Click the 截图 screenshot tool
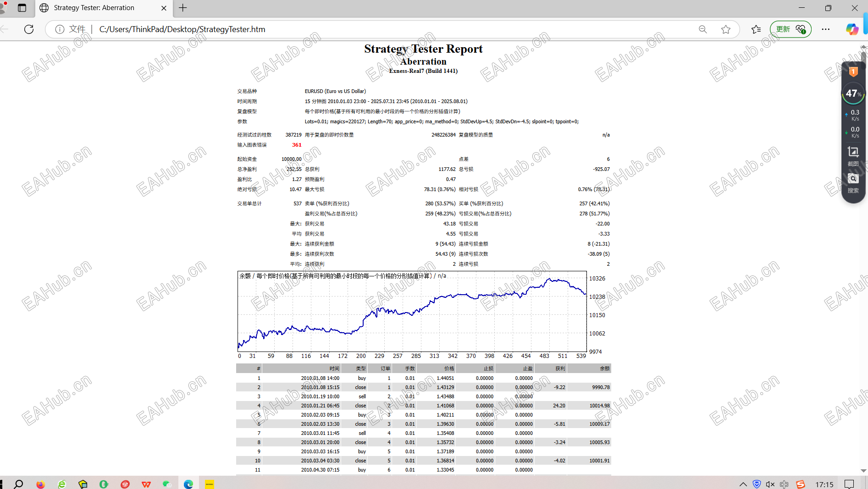 (x=853, y=156)
